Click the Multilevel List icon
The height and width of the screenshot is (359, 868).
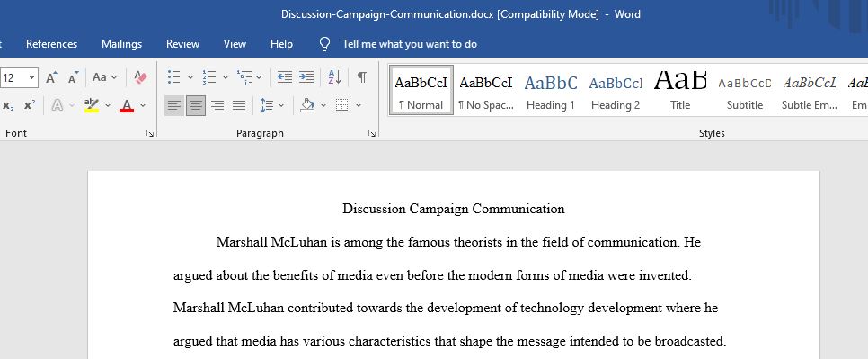point(244,77)
